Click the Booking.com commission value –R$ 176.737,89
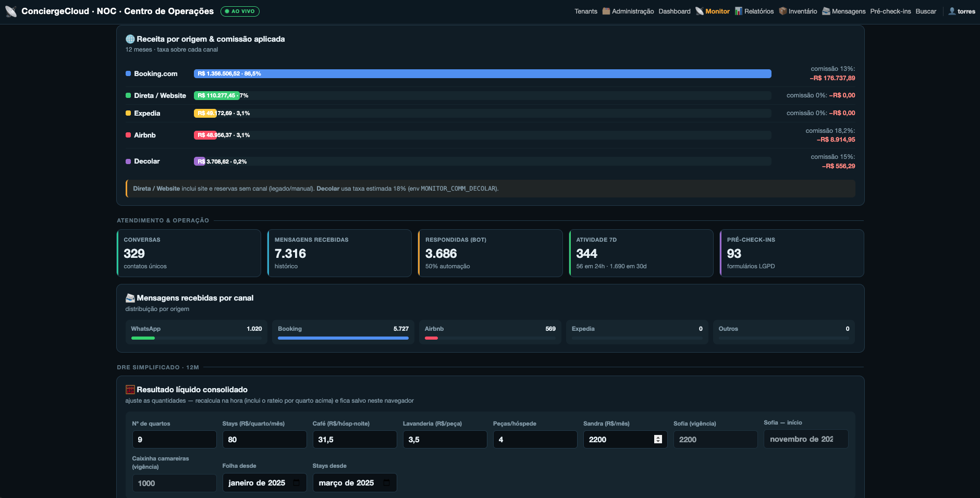Screen dimensions: 980x498 pyautogui.click(x=832, y=78)
